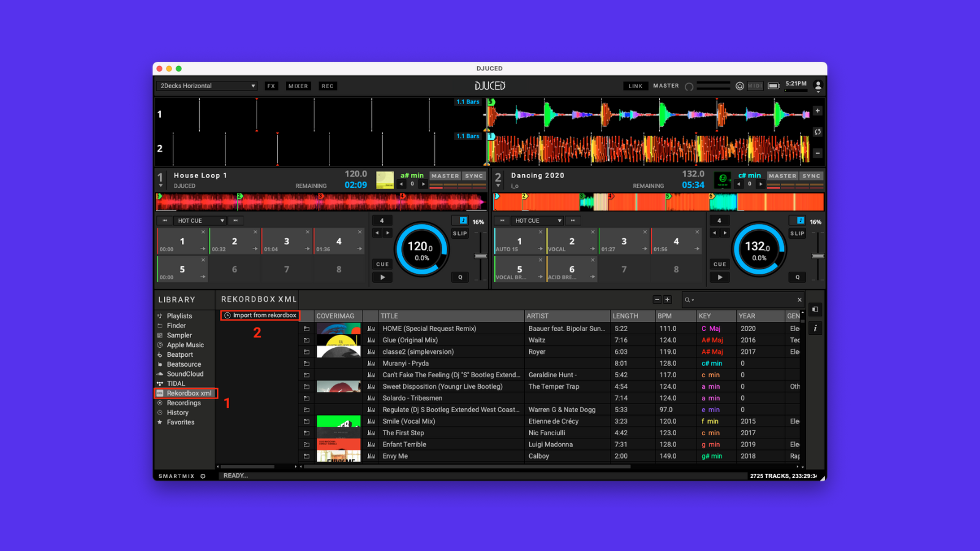Switch to the REKORDBOX XML tab

point(258,299)
